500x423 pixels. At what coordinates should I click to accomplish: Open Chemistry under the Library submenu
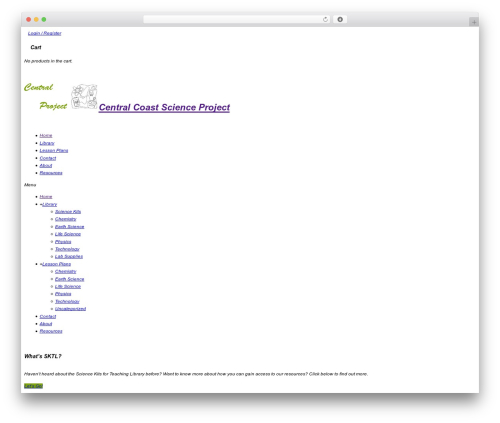66,219
